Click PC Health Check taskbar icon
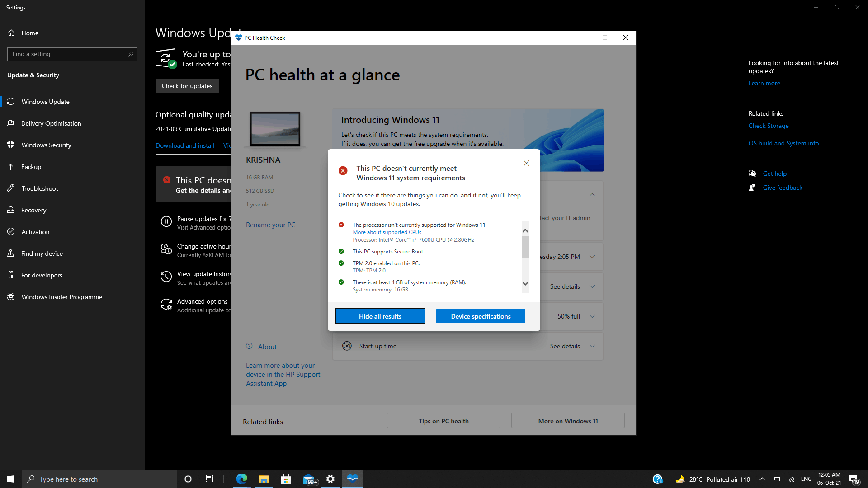This screenshot has height=488, width=868. (353, 479)
